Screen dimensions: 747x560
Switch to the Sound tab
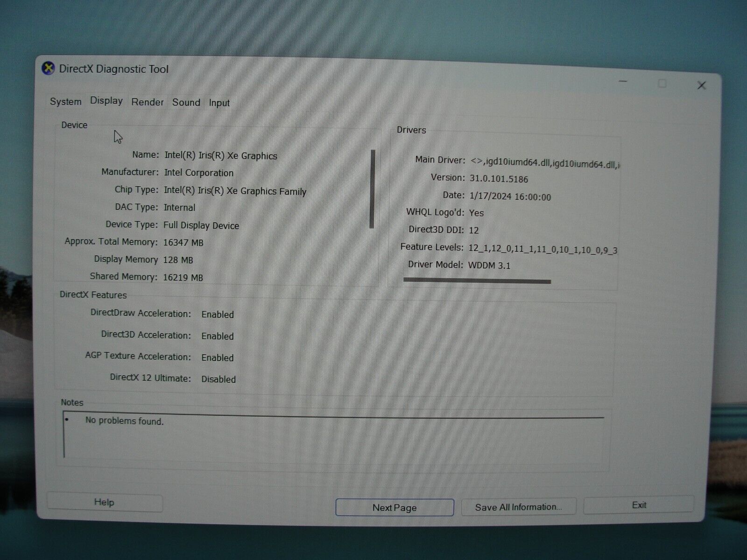click(186, 103)
